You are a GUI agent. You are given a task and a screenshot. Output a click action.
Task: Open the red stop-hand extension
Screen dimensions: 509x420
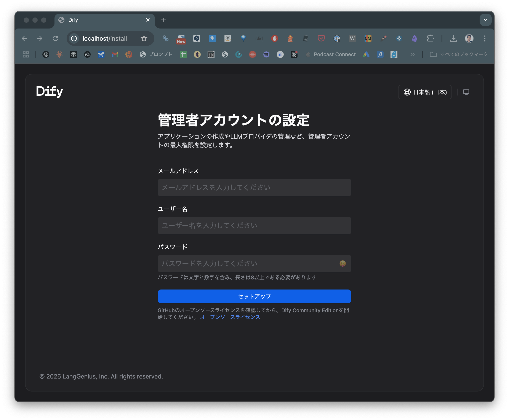tap(274, 38)
